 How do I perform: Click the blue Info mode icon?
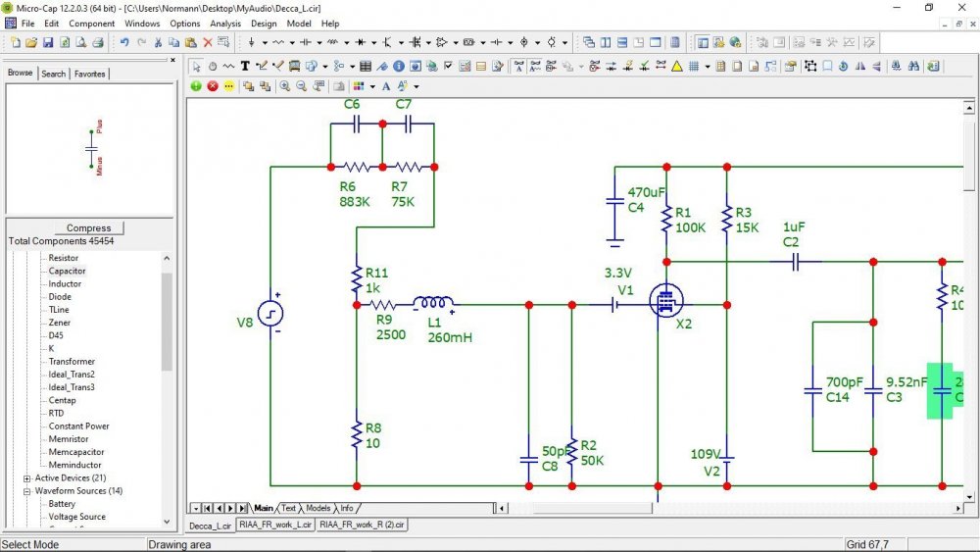point(399,67)
